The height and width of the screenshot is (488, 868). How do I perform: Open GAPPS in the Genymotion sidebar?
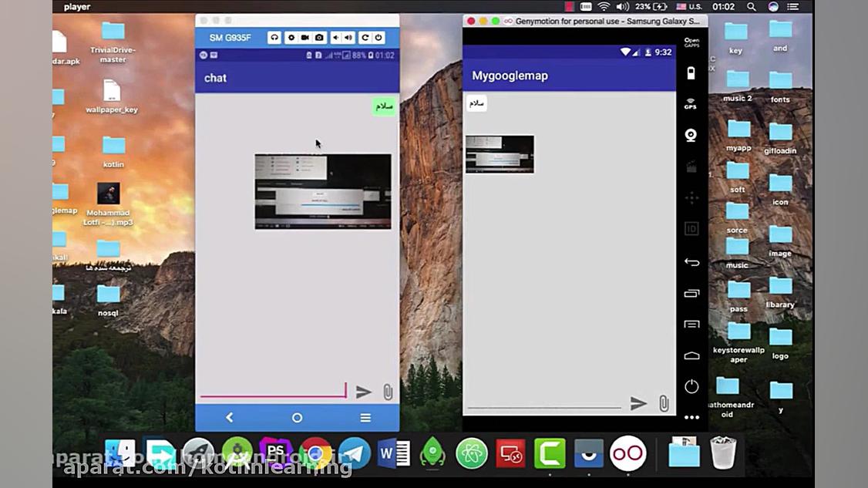[691, 42]
